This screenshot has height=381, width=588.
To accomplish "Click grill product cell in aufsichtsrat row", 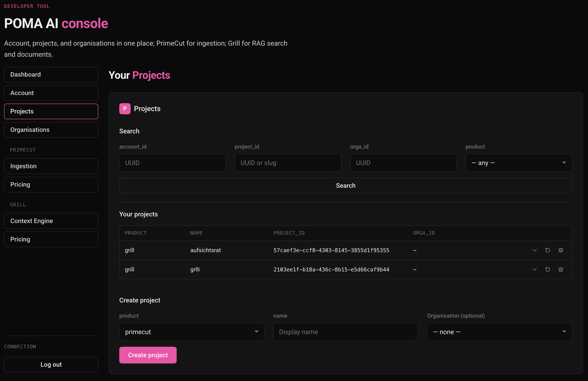I will pos(130,250).
